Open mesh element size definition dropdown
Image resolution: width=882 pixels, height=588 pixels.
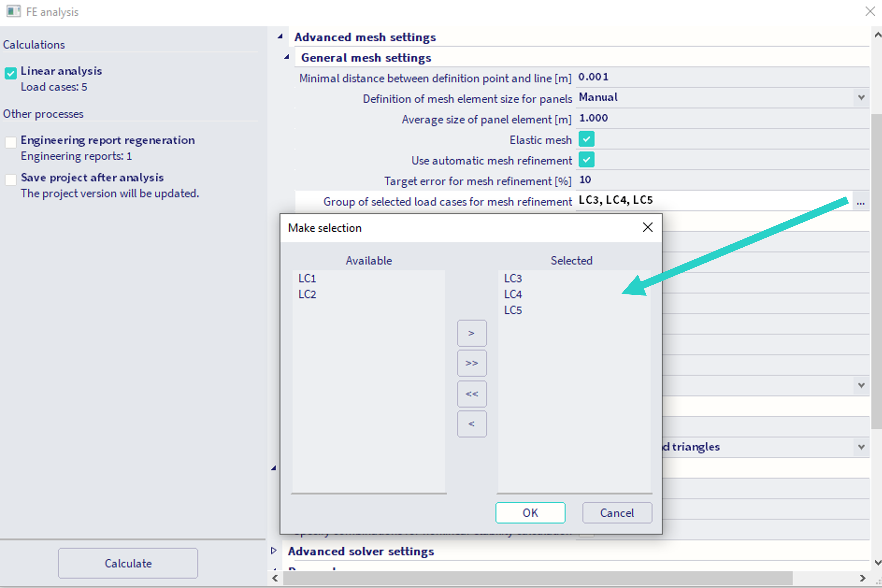coord(861,98)
